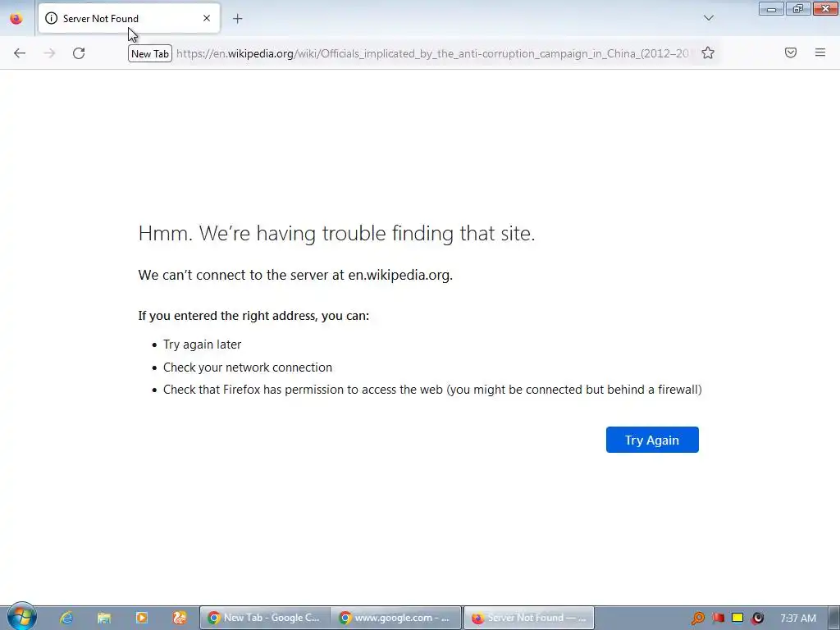Launch Internet Explorer from taskbar
This screenshot has width=840, height=630.
click(x=66, y=618)
